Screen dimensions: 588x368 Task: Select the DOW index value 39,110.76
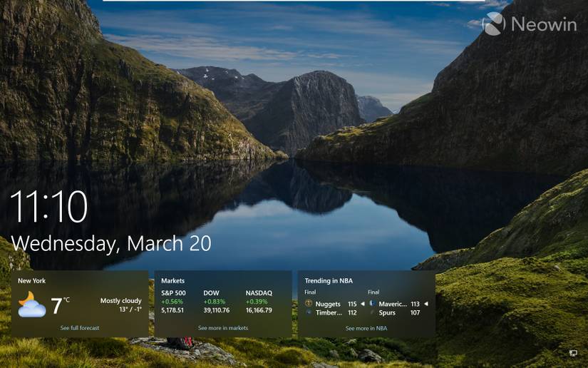tap(217, 310)
